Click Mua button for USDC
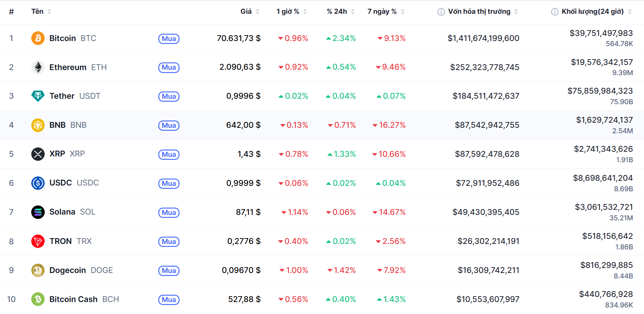This screenshot has height=314, width=644. [169, 183]
